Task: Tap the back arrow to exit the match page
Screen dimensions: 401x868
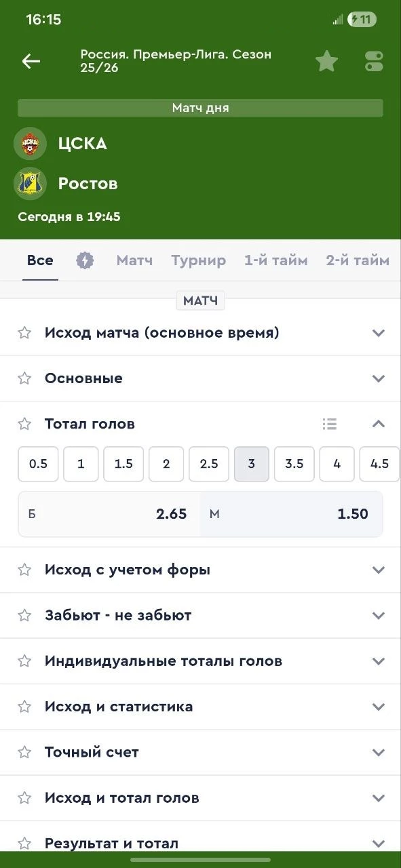Action: click(31, 61)
